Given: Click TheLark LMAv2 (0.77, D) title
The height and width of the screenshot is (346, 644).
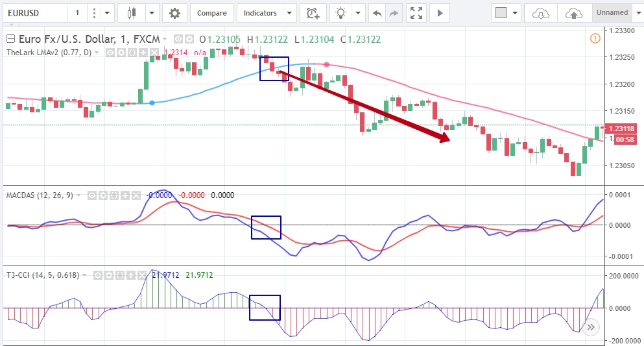Looking at the screenshot, I should [x=49, y=53].
